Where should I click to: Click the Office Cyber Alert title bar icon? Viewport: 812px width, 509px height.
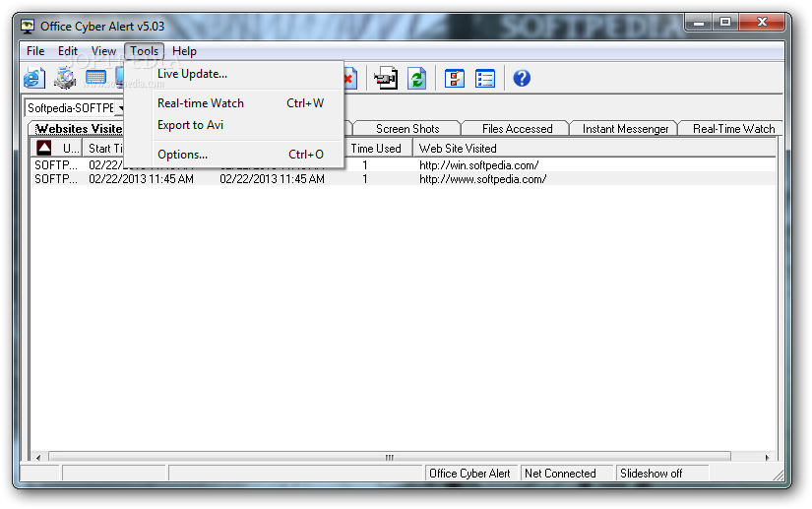[28, 26]
